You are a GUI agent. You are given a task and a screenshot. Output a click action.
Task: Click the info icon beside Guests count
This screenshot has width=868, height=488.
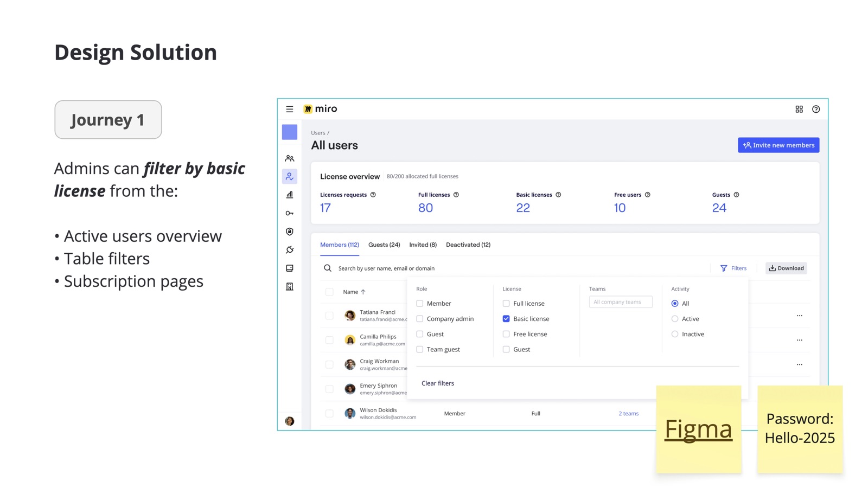(x=736, y=195)
